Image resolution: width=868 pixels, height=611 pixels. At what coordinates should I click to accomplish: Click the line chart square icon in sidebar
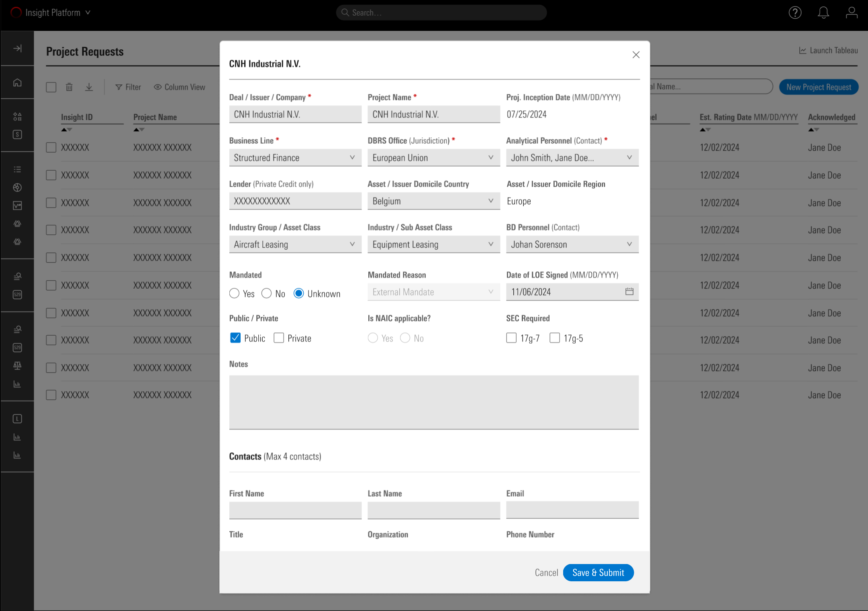17,206
